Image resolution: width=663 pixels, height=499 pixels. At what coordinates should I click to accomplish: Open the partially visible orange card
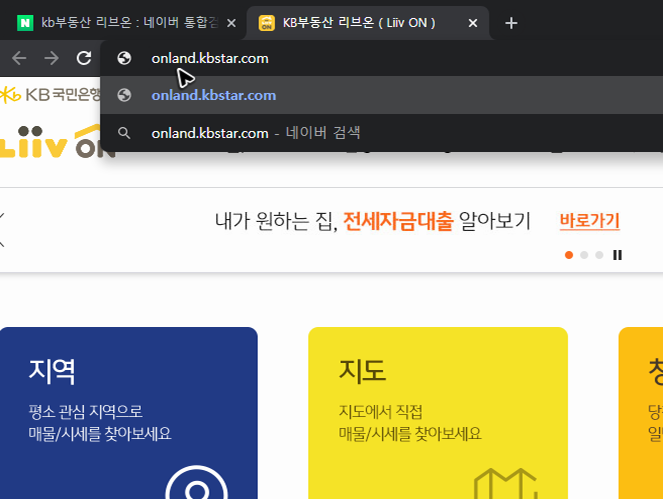click(x=641, y=413)
